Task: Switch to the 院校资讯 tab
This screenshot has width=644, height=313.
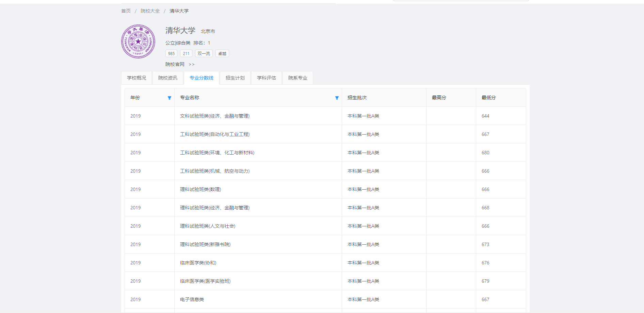Action: point(168,78)
